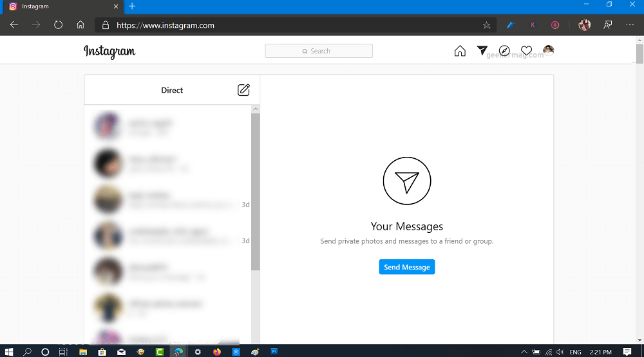The height and width of the screenshot is (357, 644).
Task: Click the conversation list scroll-up arrow
Action: [256, 109]
